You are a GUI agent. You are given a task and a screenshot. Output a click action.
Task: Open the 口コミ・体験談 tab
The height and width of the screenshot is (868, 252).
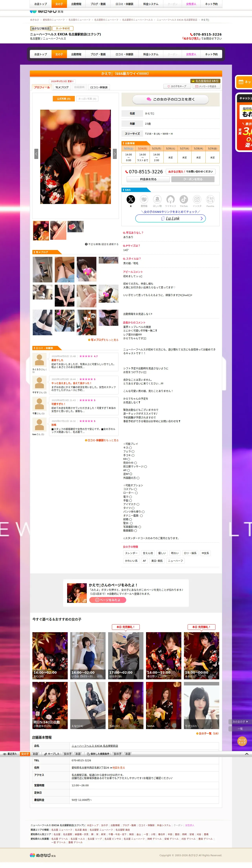(99, 87)
